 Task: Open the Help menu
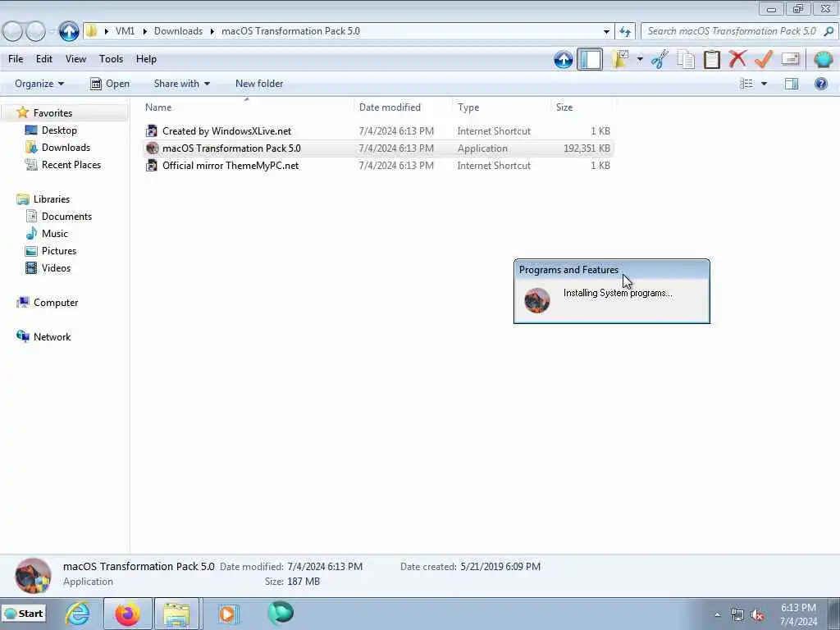pos(146,59)
